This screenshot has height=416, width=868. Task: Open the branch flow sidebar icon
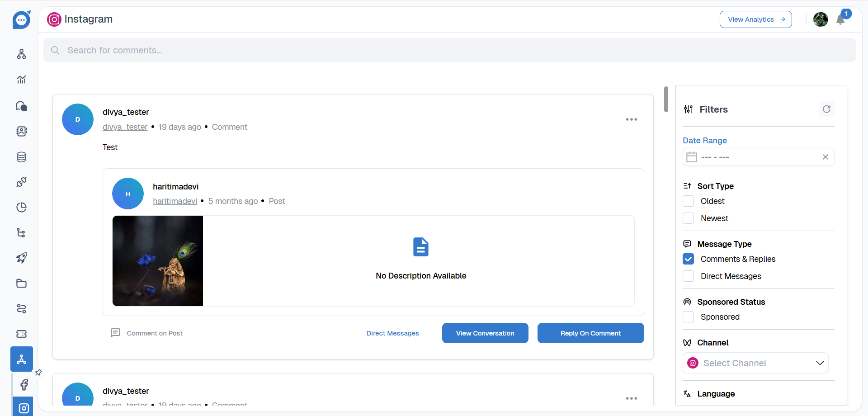pyautogui.click(x=21, y=233)
